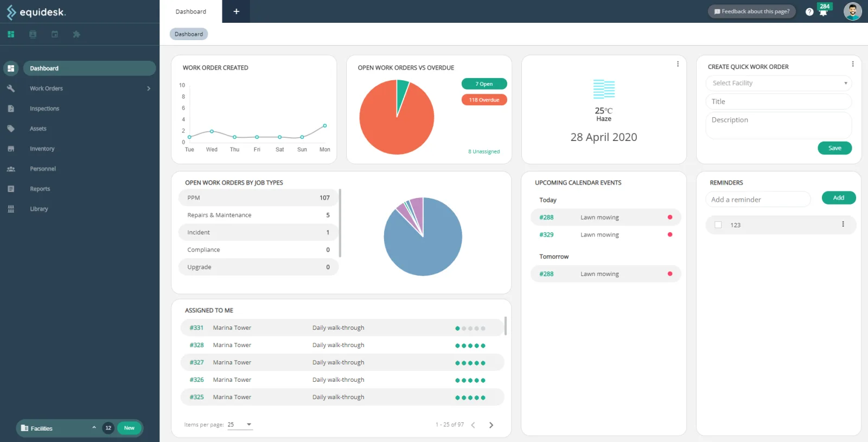Click progress dots for work order #331
Screen dimensions: 868x442
(470, 328)
